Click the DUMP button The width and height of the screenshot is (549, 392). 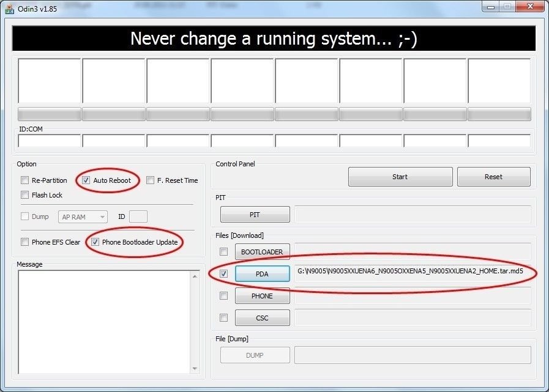coord(255,355)
